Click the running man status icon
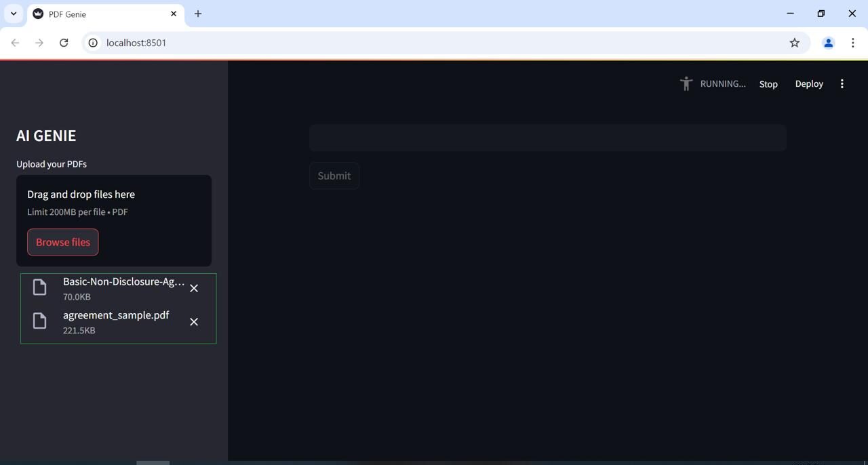Image resolution: width=868 pixels, height=465 pixels. click(x=686, y=83)
